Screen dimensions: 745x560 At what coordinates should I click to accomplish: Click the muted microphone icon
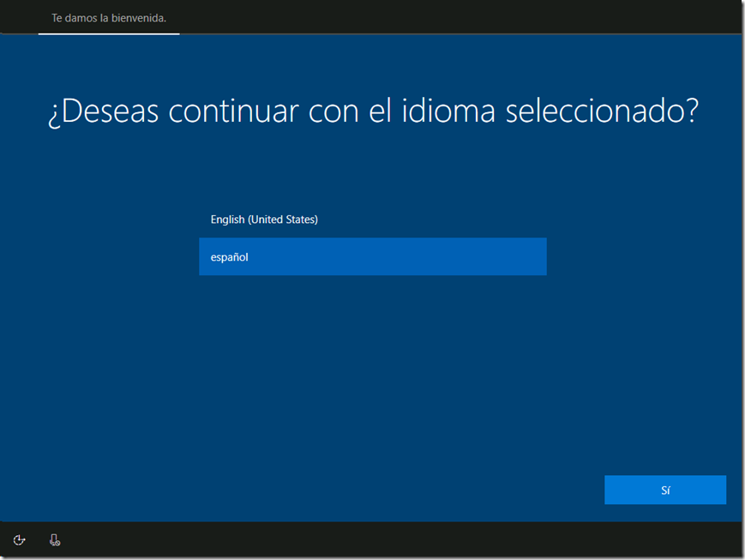coord(55,539)
